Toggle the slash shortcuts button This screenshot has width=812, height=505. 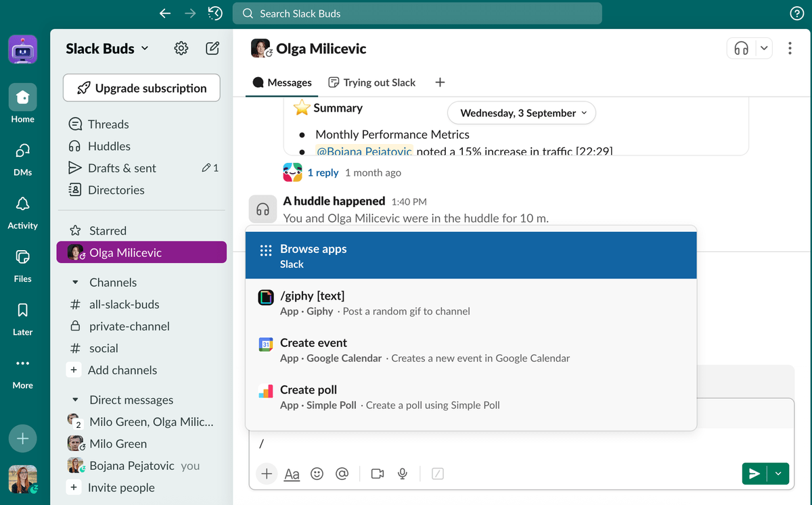coord(438,474)
